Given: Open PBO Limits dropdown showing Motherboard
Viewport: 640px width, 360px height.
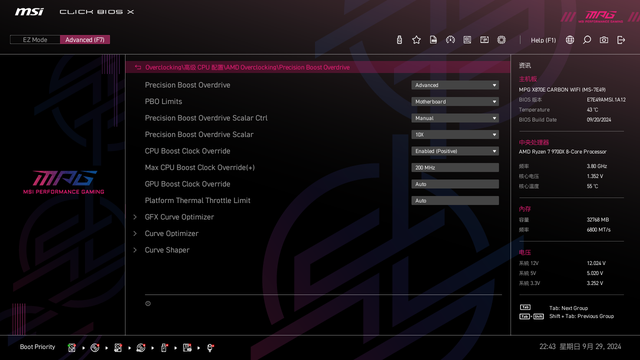Looking at the screenshot, I should 455,102.
